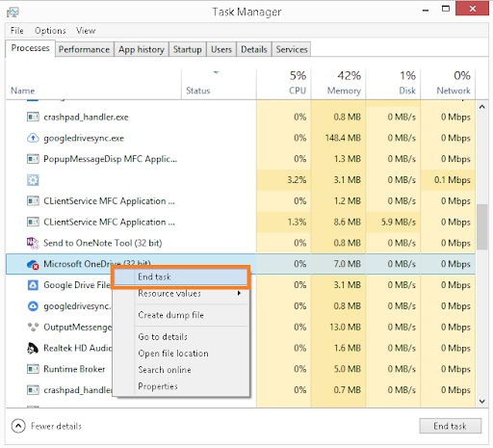Click the 0.1 Mbps network value
The width and height of the screenshot is (493, 448).
(x=453, y=180)
